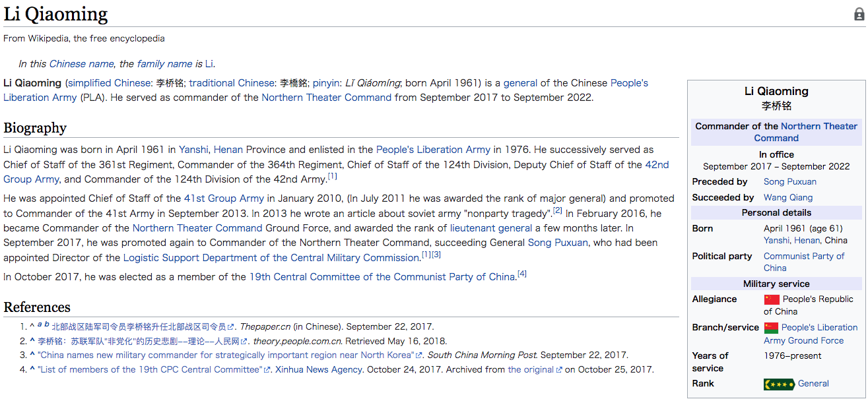The height and width of the screenshot is (399, 868).
Task: Click the General rank insignia image
Action: pos(779,384)
